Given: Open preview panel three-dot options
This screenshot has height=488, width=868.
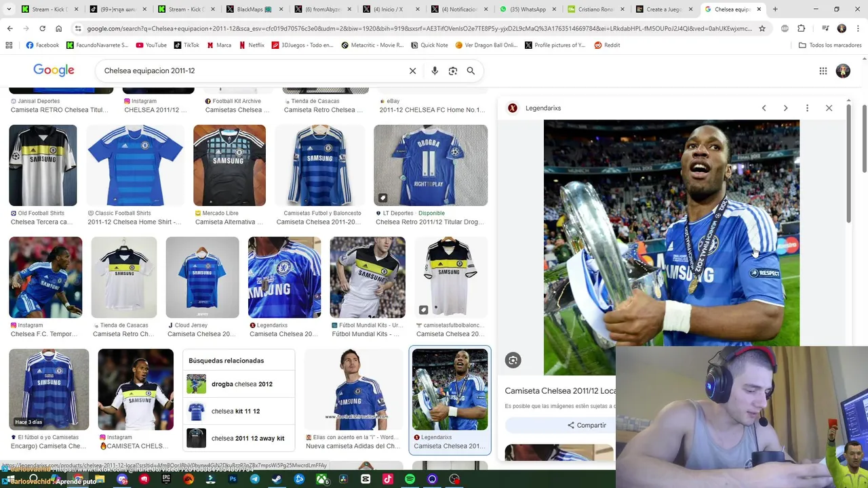Looking at the screenshot, I should click(807, 108).
